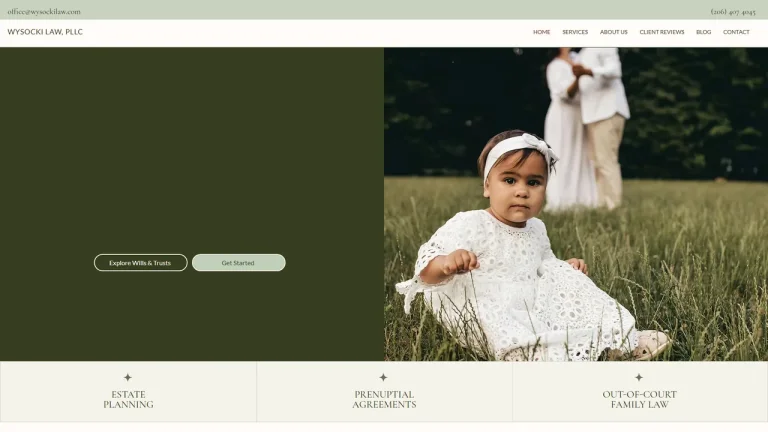Click the Get Started button
Image resolution: width=768 pixels, height=432 pixels.
click(x=239, y=263)
